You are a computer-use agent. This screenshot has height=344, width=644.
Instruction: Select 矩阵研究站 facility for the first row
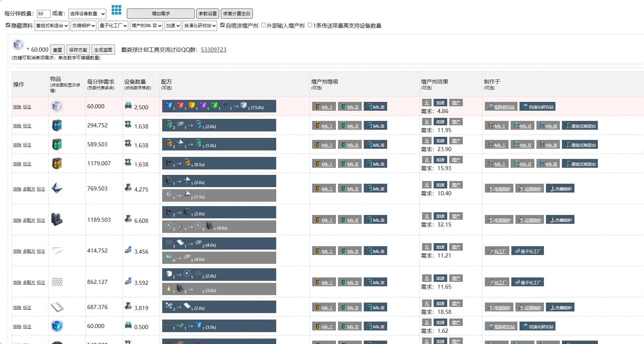pos(500,106)
